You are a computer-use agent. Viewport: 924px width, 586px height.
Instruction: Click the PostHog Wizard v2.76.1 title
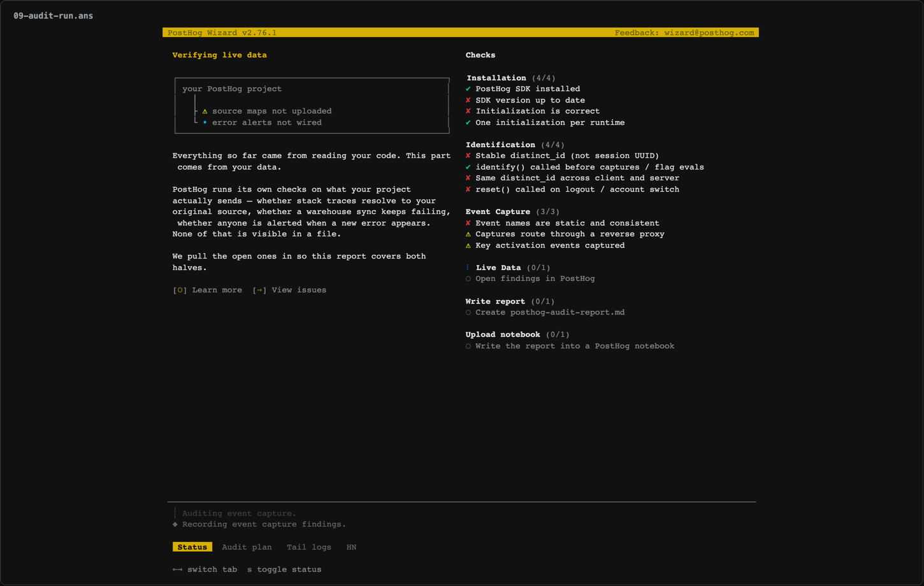tap(222, 32)
